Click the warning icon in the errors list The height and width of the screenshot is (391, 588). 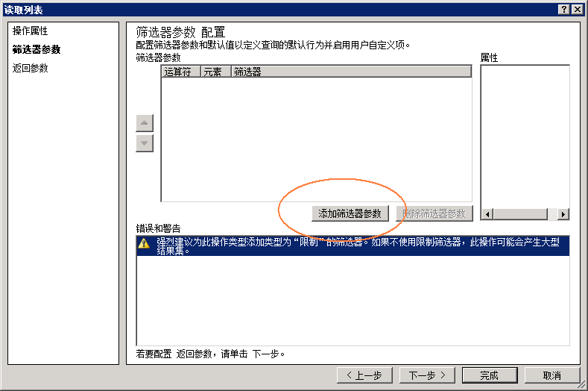(x=144, y=243)
